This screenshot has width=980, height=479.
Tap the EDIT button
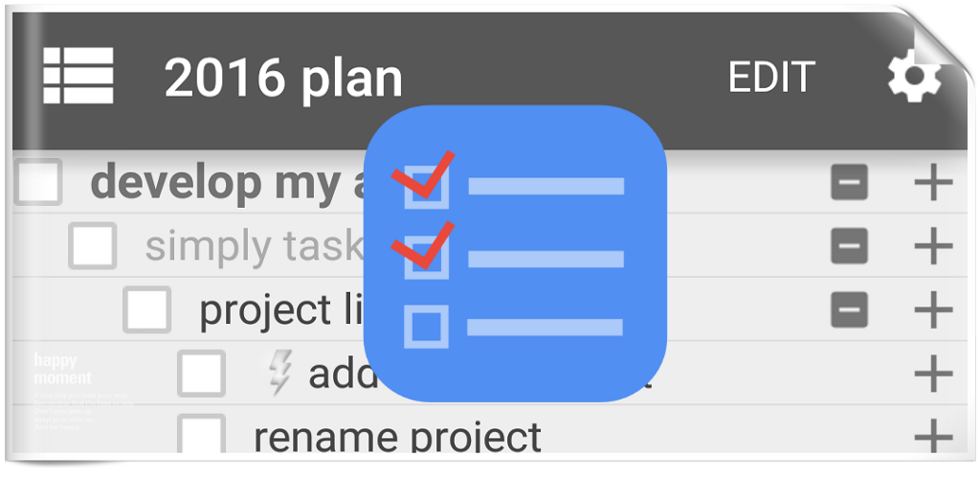click(771, 77)
